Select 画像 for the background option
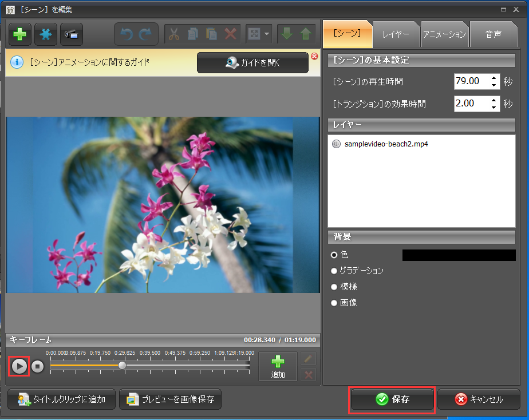529x420 pixels. pos(334,303)
